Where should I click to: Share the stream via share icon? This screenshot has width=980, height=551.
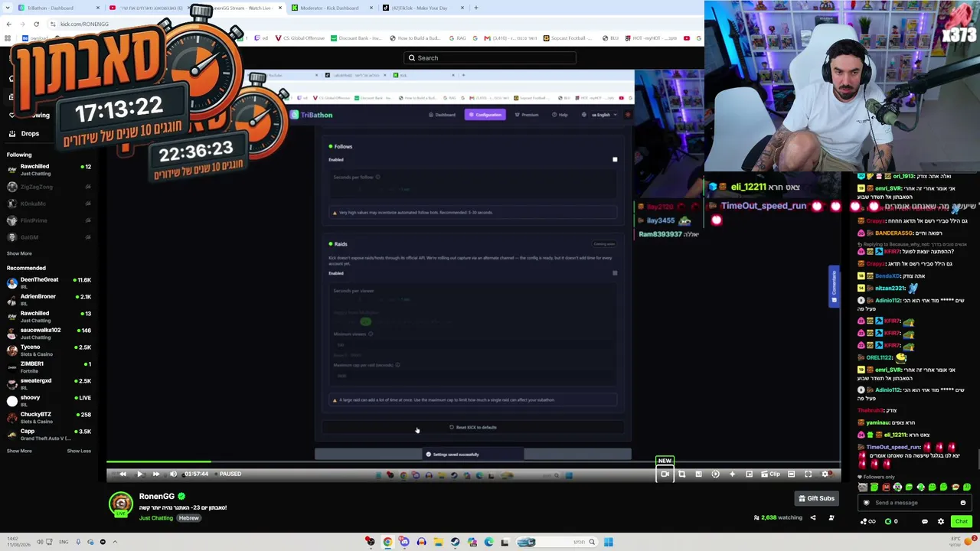pos(813,518)
